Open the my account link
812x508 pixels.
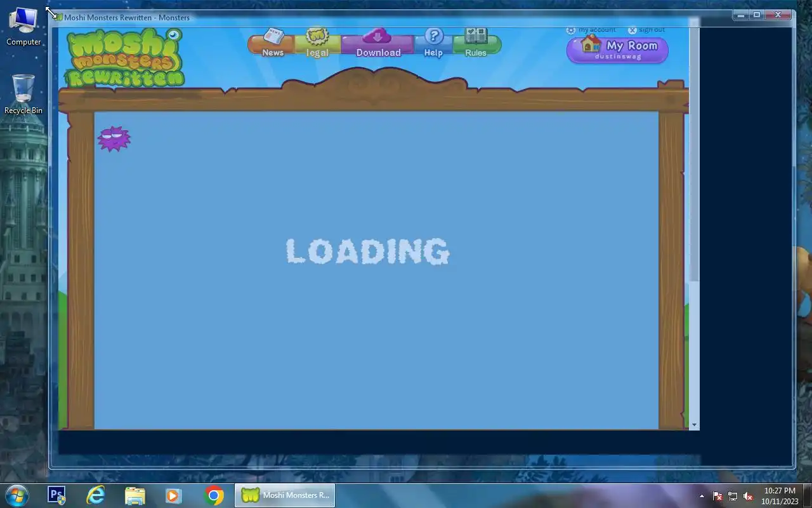(x=591, y=30)
